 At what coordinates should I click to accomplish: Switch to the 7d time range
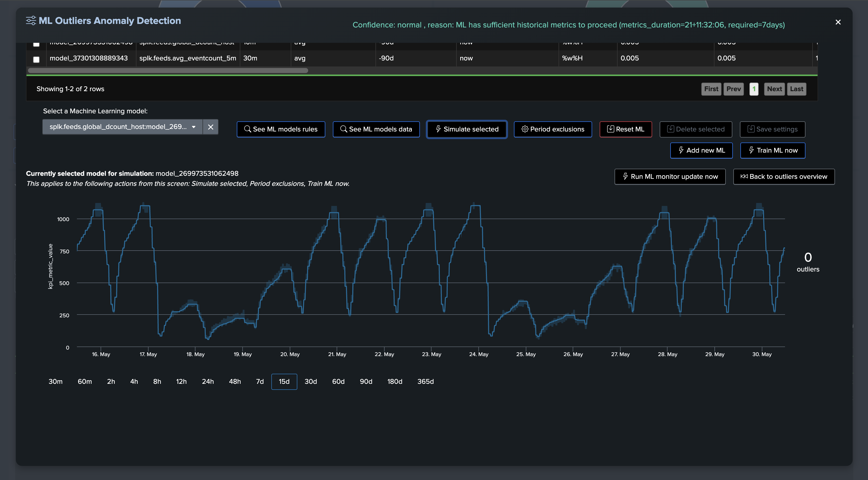[x=259, y=382]
